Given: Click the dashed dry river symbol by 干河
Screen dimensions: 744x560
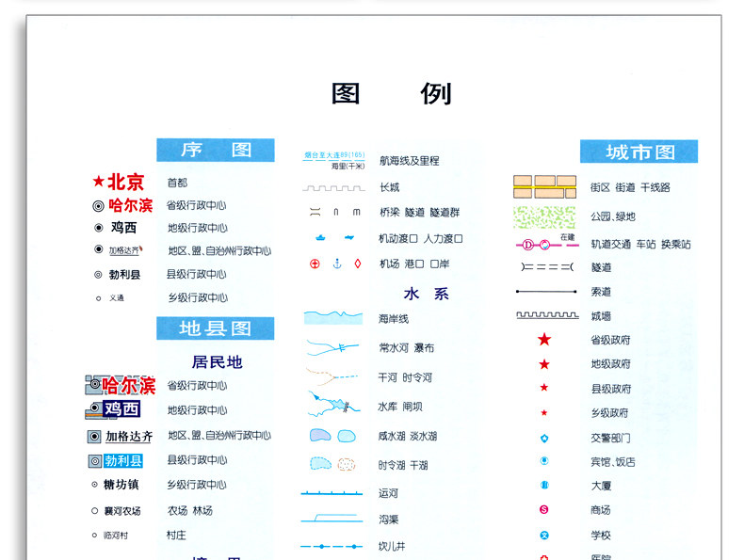Looking at the screenshot, I should point(332,376).
